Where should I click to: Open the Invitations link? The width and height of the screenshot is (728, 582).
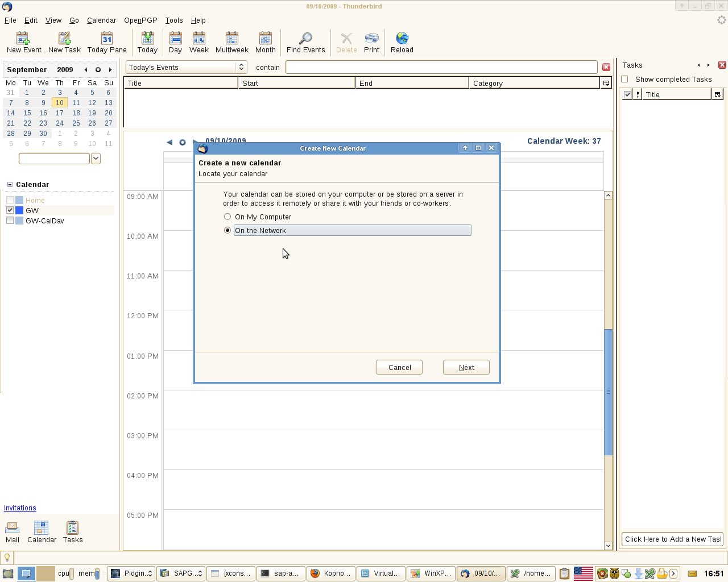pyautogui.click(x=20, y=508)
